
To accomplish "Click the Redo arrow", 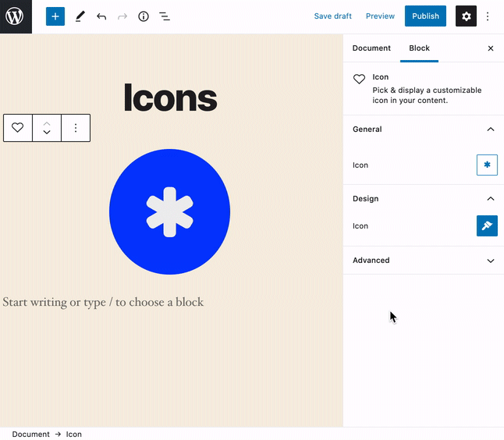I will click(122, 16).
